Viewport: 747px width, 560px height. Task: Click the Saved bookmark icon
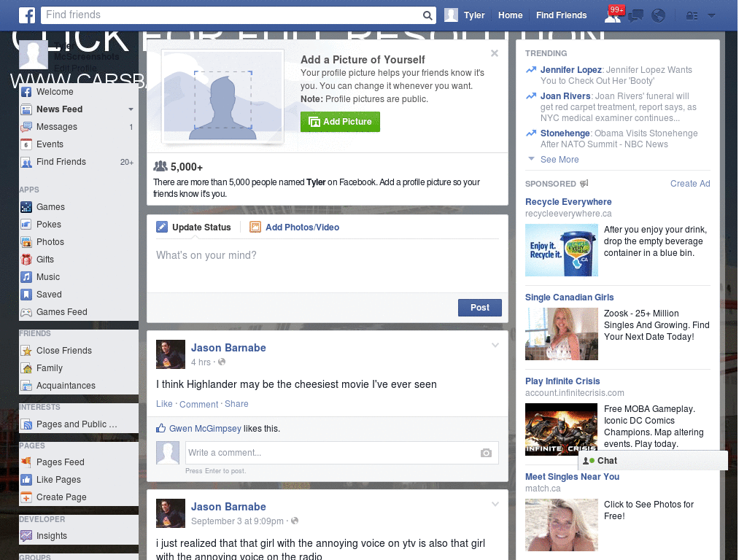[x=26, y=295]
